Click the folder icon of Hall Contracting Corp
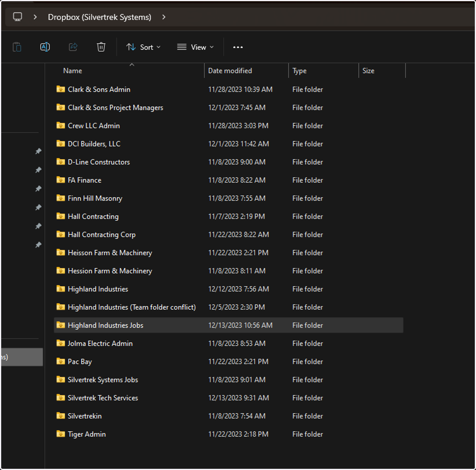476x470 pixels. point(61,234)
